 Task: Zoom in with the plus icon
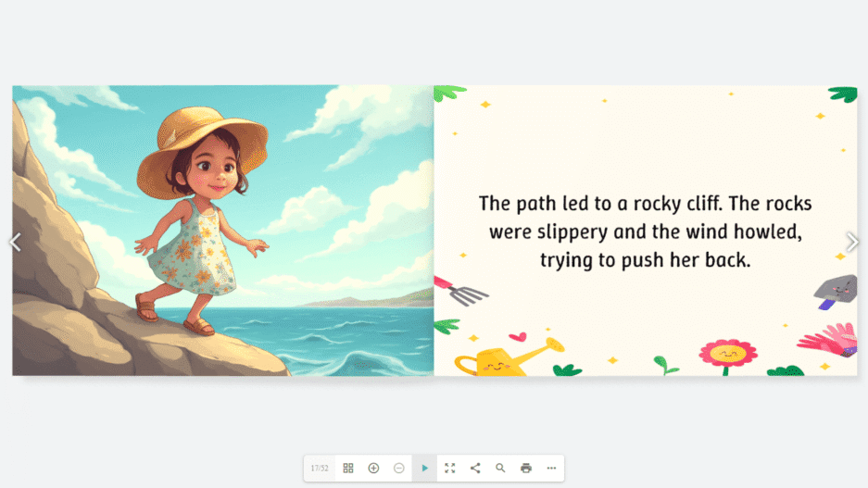(373, 468)
